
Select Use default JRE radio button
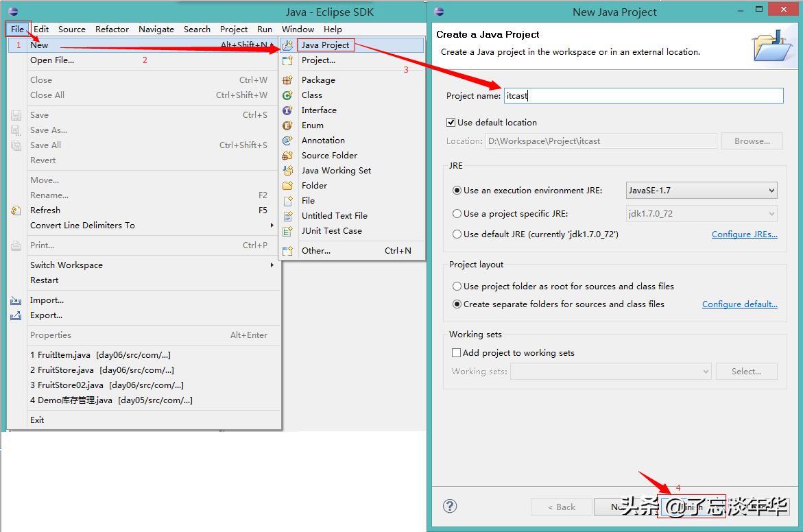[457, 234]
